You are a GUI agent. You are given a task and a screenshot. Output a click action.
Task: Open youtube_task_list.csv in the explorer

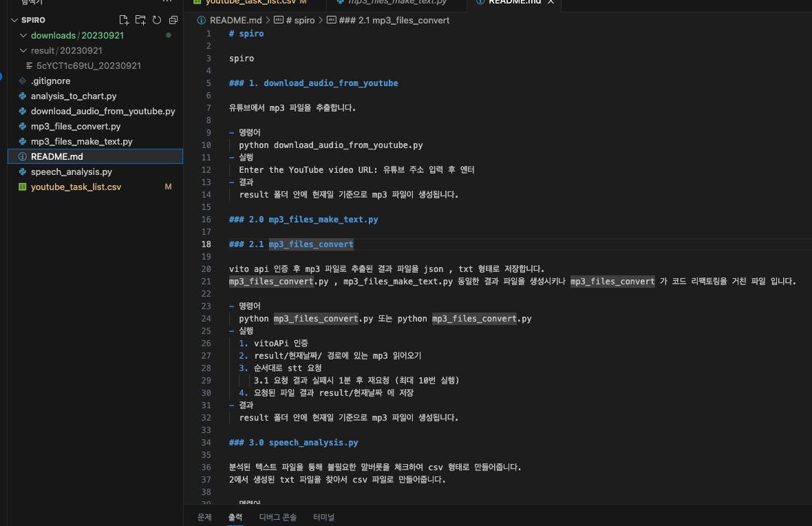95,187
